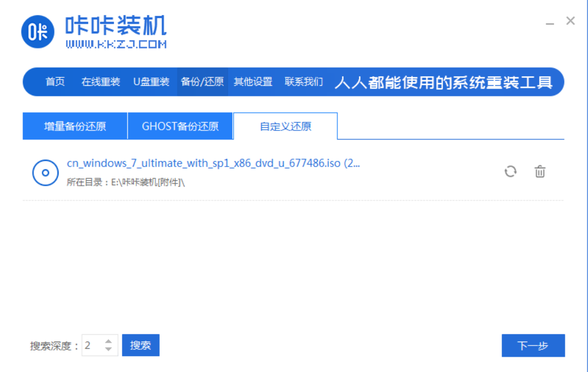Decrease the search depth with the down arrow

108,349
